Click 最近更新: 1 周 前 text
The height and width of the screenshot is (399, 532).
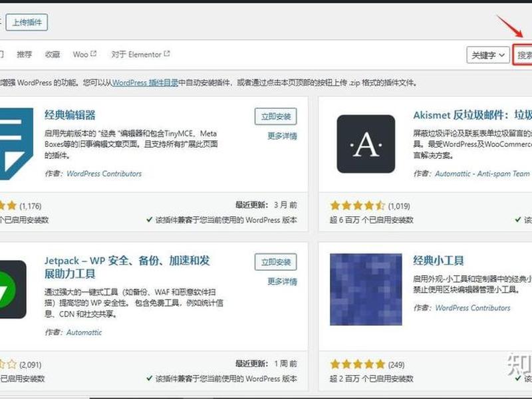pos(267,364)
